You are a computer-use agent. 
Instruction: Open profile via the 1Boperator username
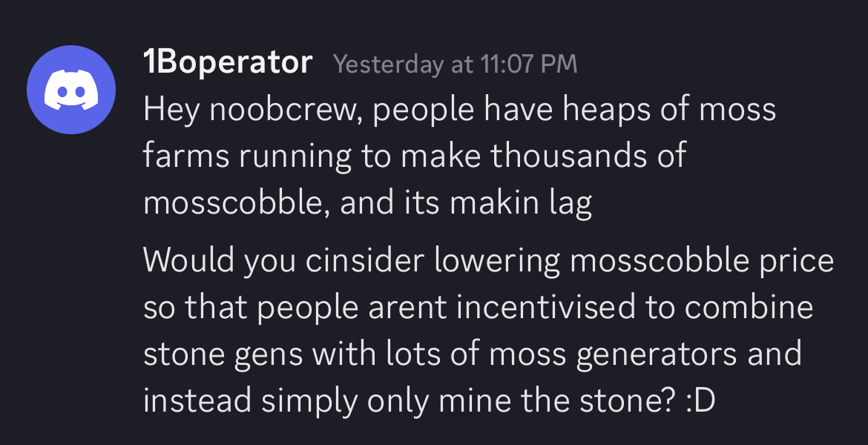click(228, 62)
